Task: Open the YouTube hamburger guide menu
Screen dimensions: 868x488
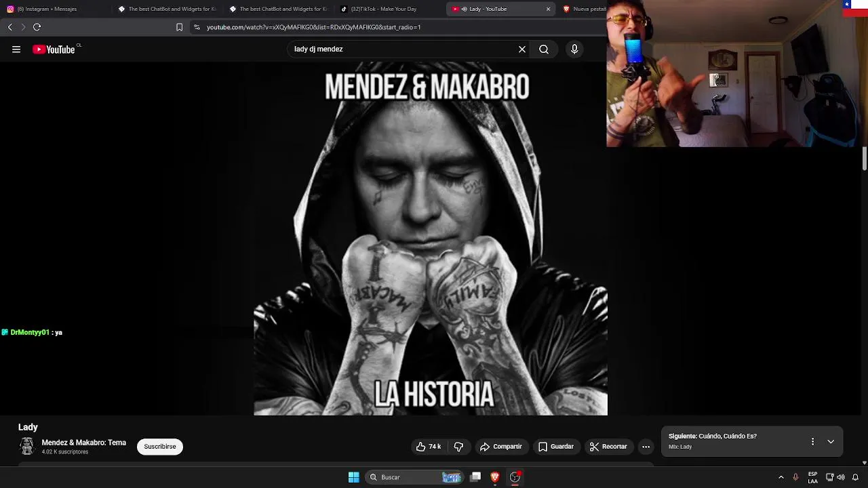Action: coord(16,49)
